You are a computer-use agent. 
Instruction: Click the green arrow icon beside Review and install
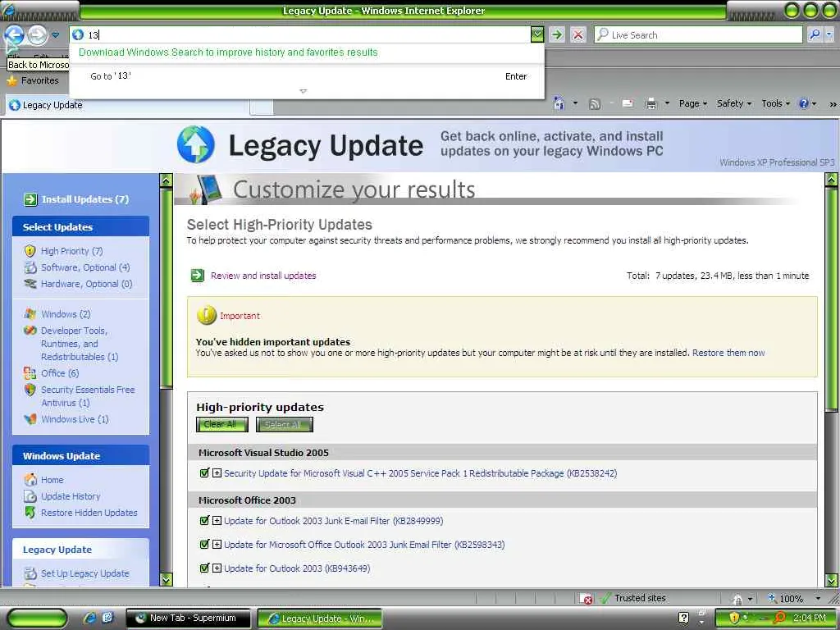198,276
